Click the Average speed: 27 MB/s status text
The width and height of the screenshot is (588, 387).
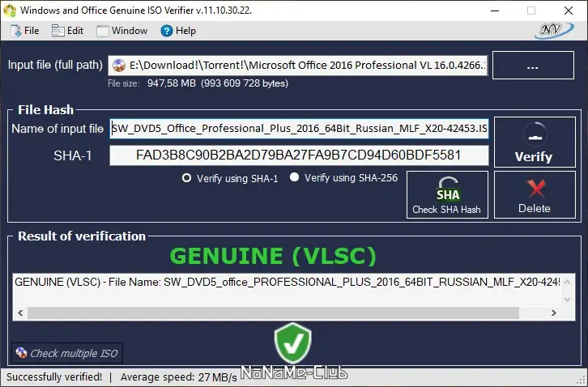(179, 376)
